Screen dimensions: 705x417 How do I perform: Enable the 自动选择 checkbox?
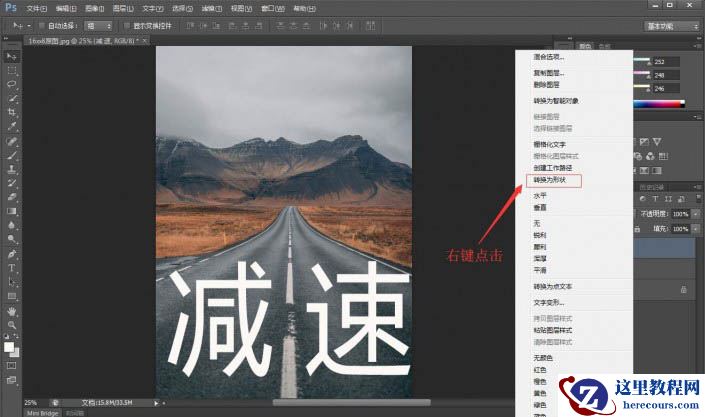41,26
